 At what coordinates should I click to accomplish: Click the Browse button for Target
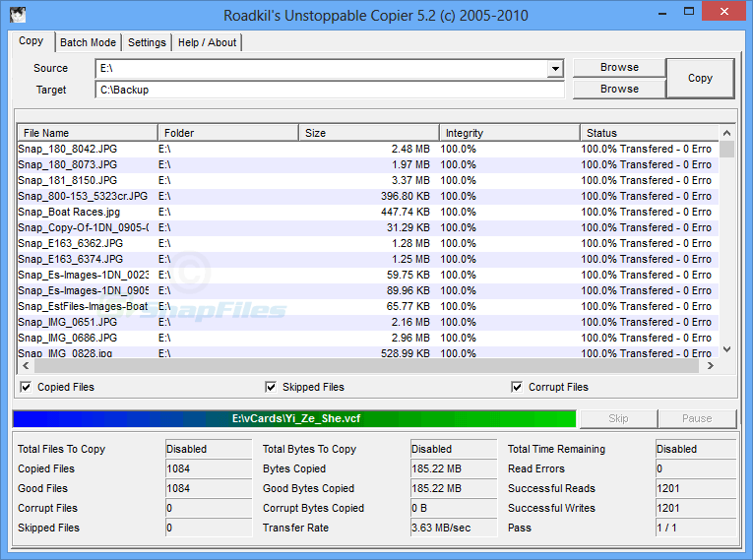[x=619, y=89]
